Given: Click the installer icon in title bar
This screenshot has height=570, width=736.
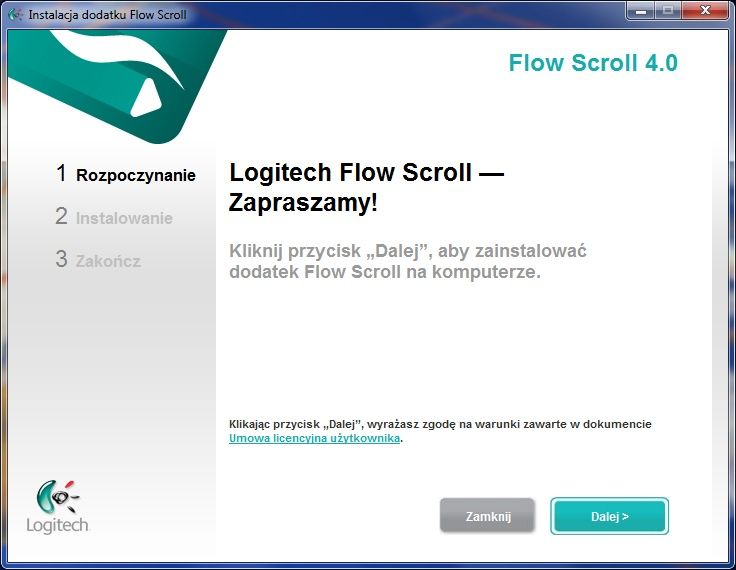Looking at the screenshot, I should point(15,15).
